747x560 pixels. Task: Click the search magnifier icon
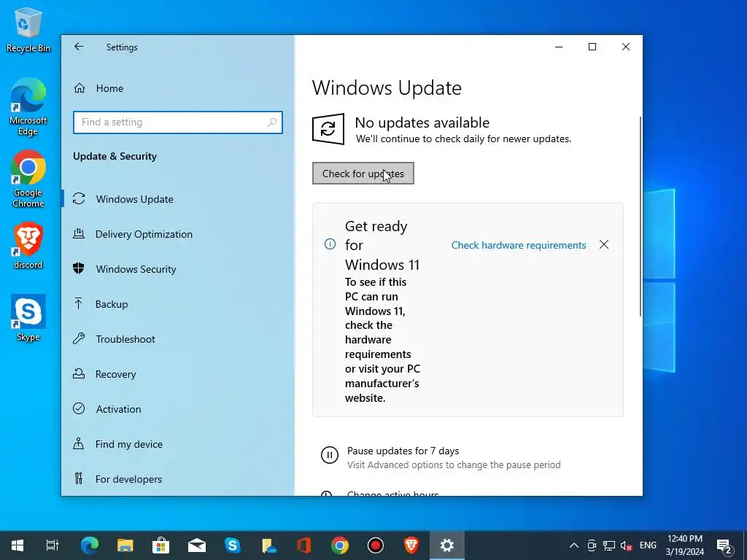pos(271,122)
